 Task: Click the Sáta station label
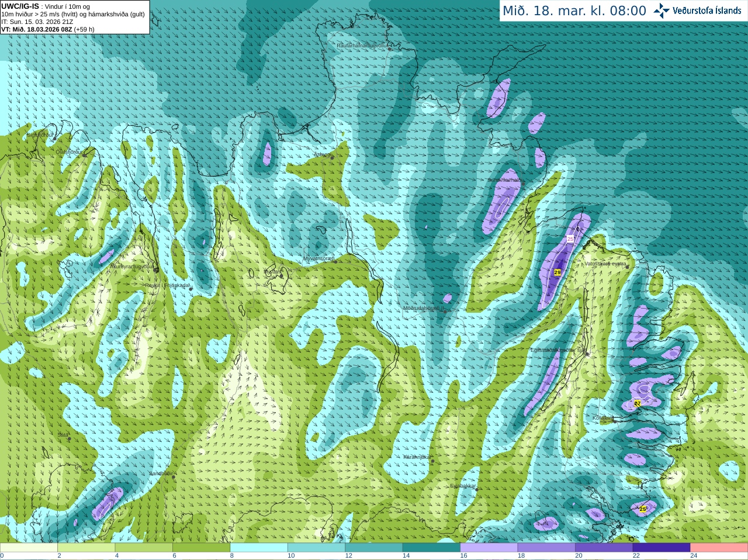63,435
